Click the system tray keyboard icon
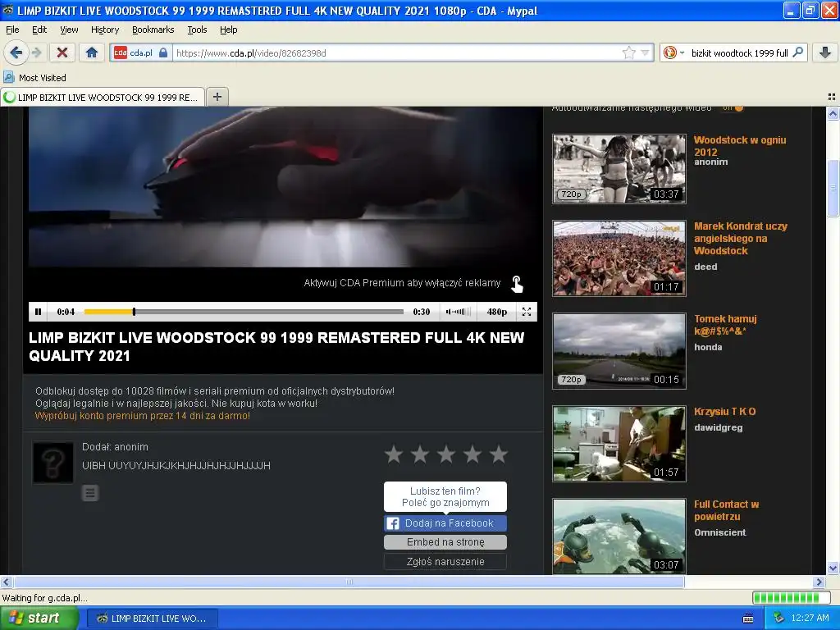This screenshot has width=840, height=630. pyautogui.click(x=748, y=619)
